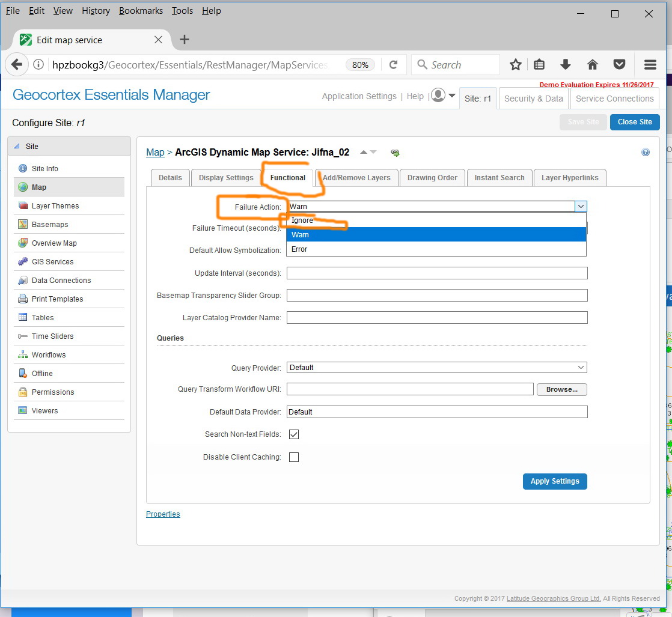Select Error in the Failure Action list

[x=436, y=249]
